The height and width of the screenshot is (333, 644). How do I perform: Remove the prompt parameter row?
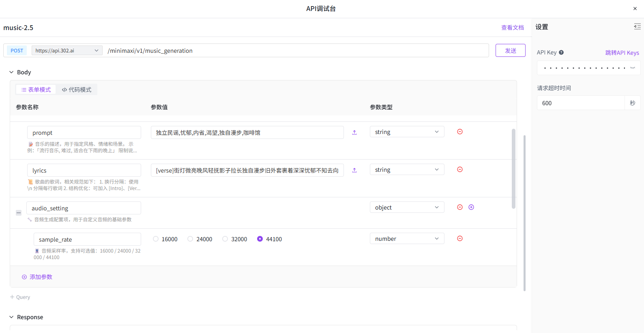(x=460, y=132)
